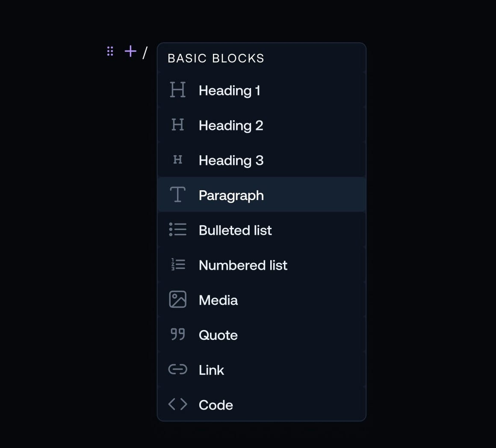Click the Heading 2 'H' icon

177,125
